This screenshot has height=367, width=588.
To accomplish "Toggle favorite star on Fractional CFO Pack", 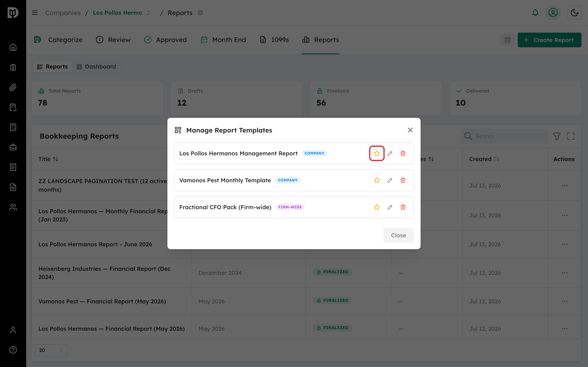I will (x=377, y=207).
